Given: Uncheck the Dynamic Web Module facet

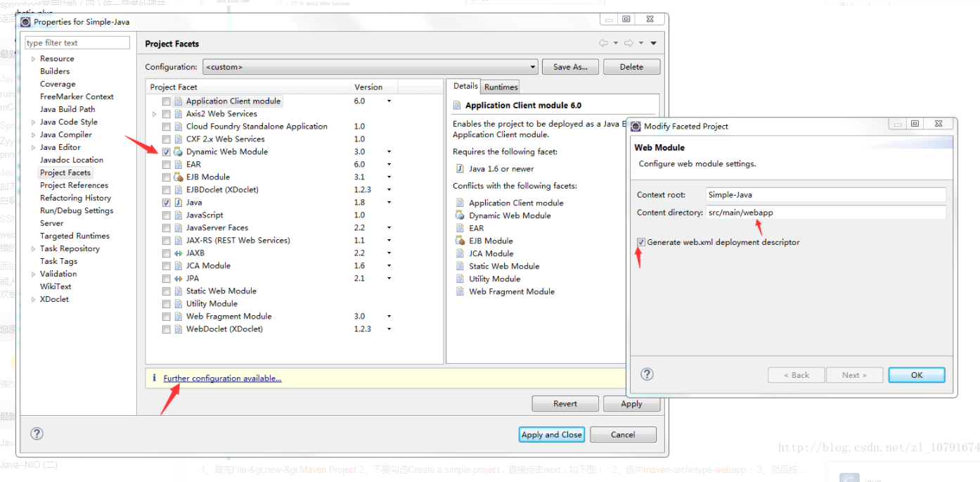Looking at the screenshot, I should tap(166, 151).
